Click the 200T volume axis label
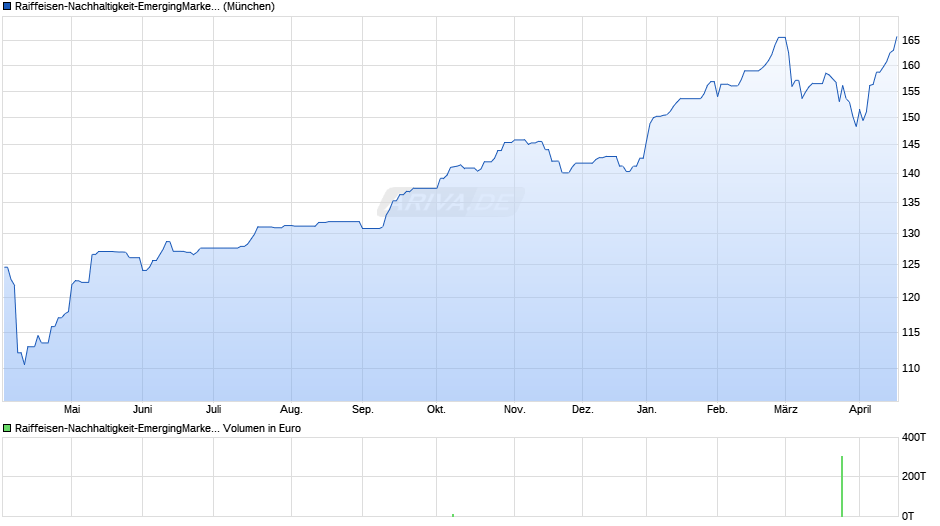Image resolution: width=940 pixels, height=526 pixels. tap(914, 476)
